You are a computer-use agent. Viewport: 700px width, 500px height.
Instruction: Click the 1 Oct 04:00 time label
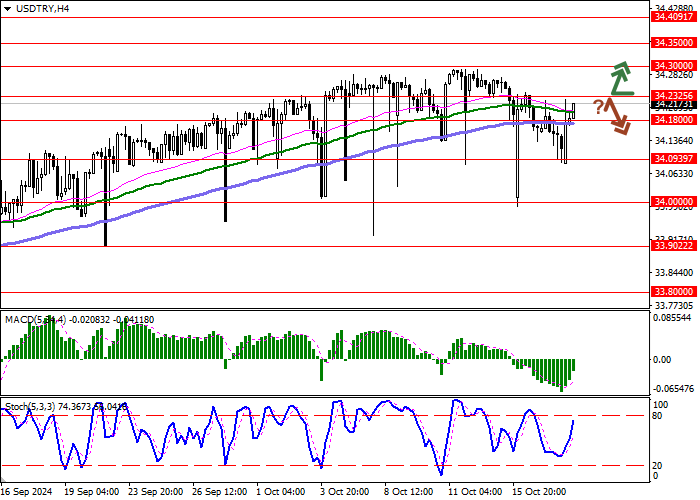coord(281,492)
